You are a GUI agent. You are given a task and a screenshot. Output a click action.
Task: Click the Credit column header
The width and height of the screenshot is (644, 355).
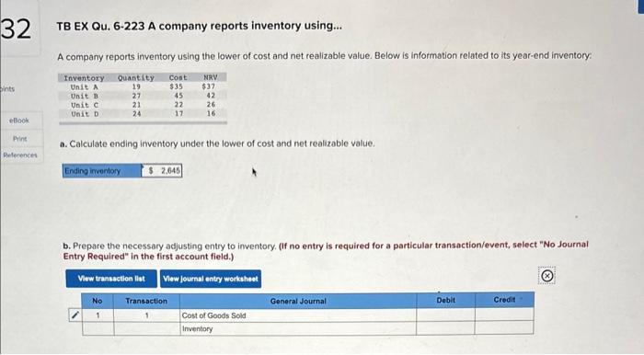(504, 300)
